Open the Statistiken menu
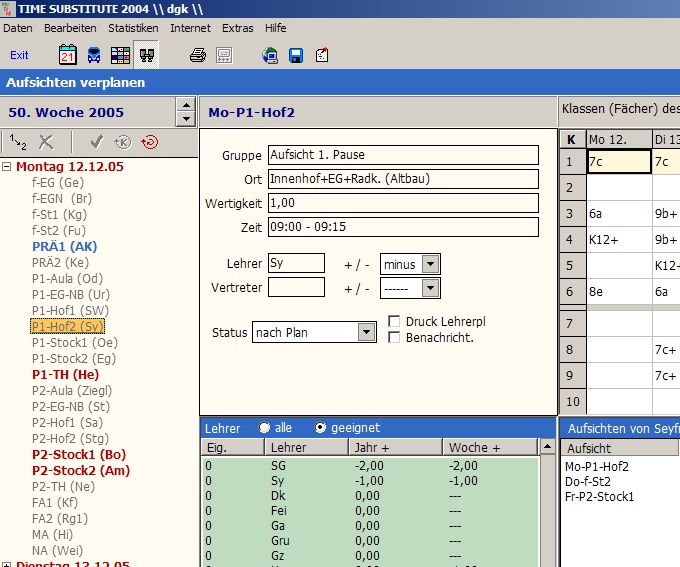The height and width of the screenshot is (567, 680). [x=133, y=28]
